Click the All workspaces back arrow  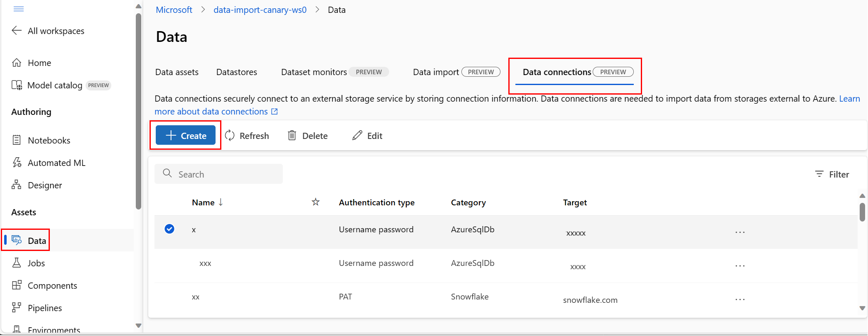[17, 31]
